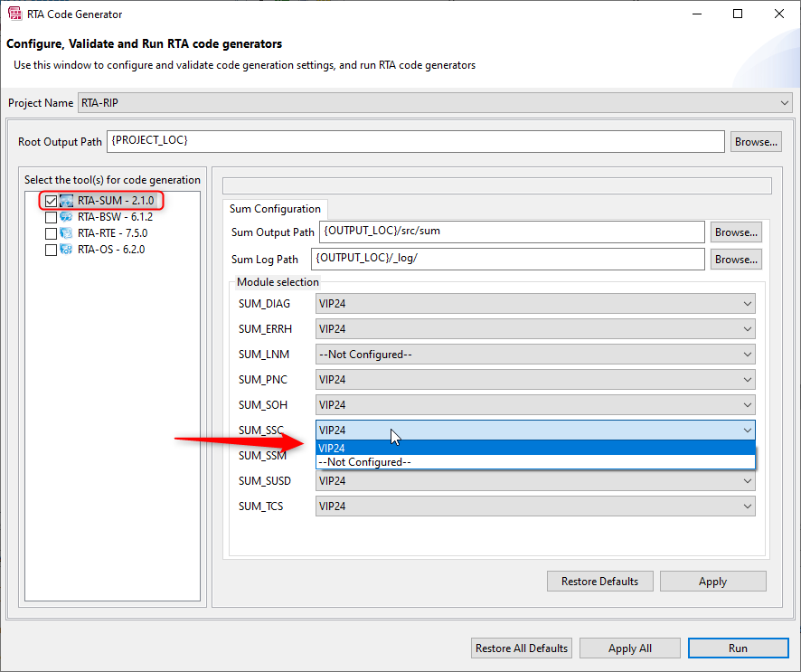Open the SUM_ERRH module dropdown
The height and width of the screenshot is (672, 801).
coord(535,329)
